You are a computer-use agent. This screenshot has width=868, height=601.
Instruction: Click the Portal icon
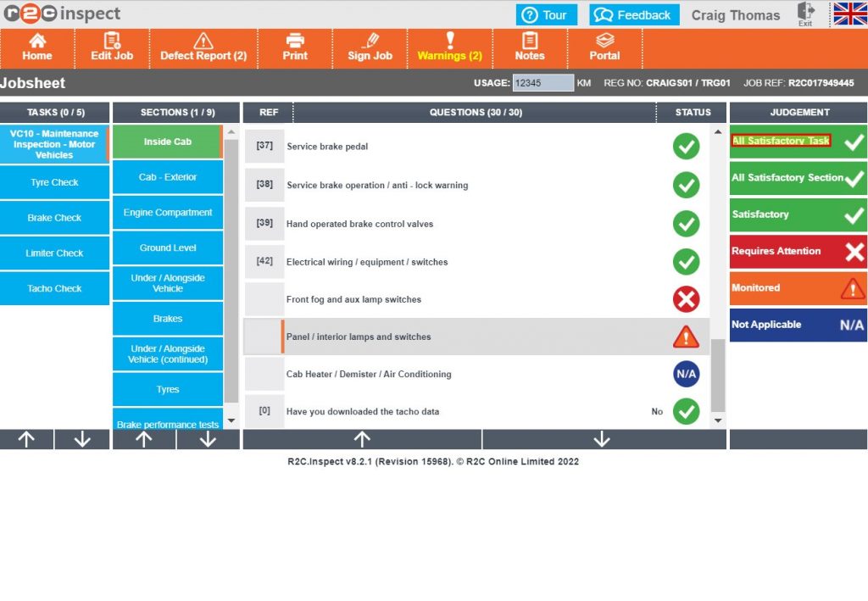point(604,49)
